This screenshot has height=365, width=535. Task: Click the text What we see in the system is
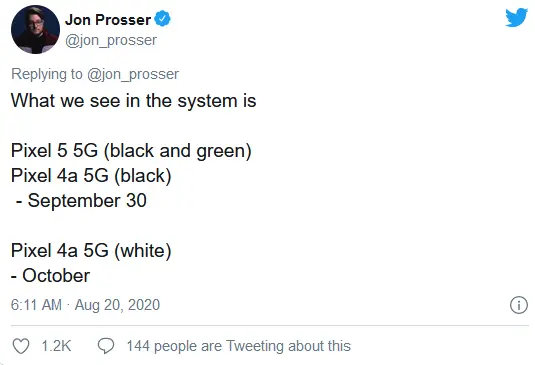[133, 101]
